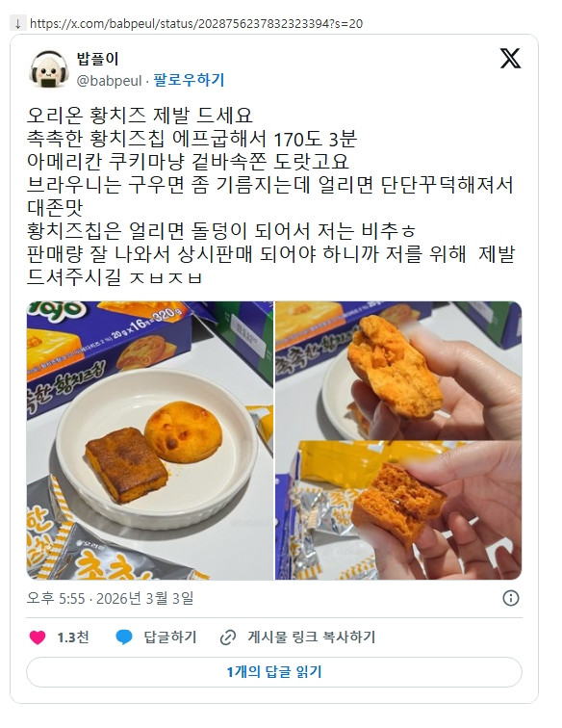Image resolution: width=562 pixels, height=728 pixels.
Task: Open the timestamp 오후 5:55 · 2026년 3월 3일
Action: tap(110, 598)
